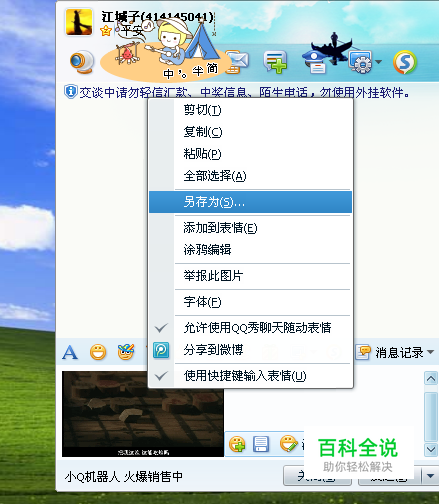The width and height of the screenshot is (439, 504).
Task: Click the contact avatar picture
Action: pyautogui.click(x=79, y=22)
